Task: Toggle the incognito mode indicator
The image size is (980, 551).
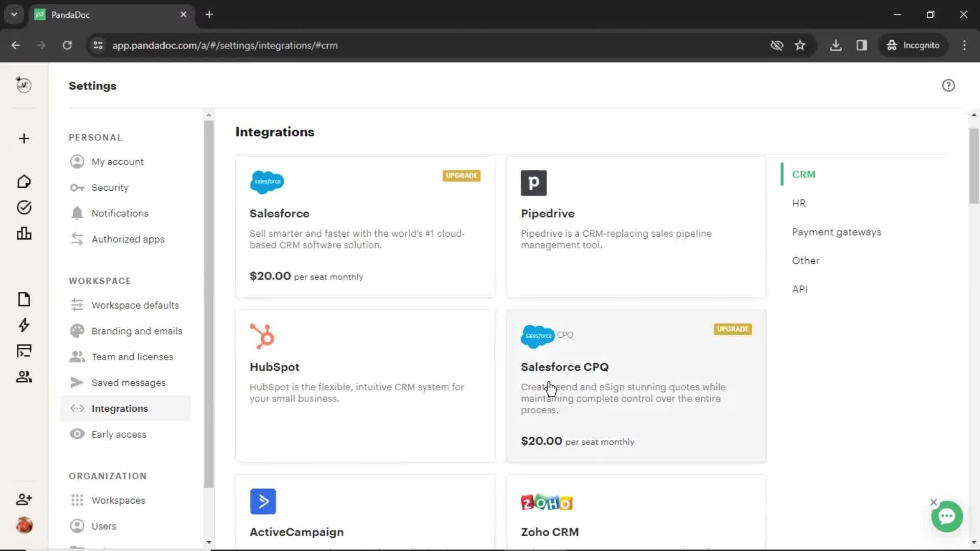Action: [x=915, y=45]
